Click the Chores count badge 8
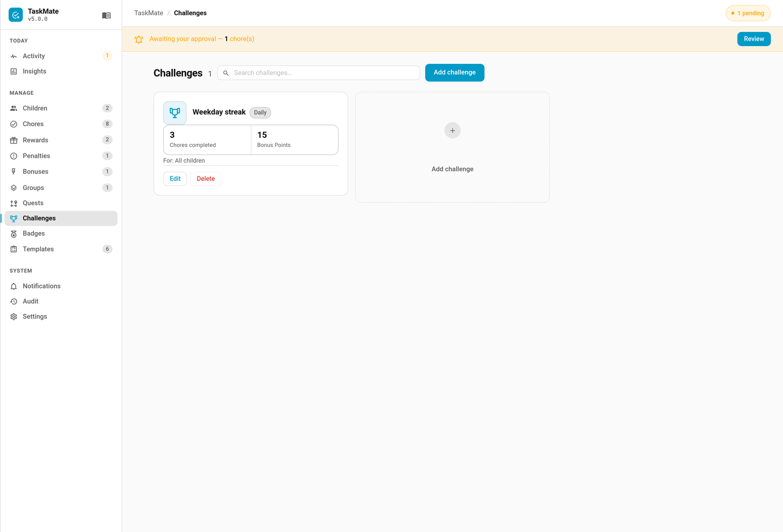This screenshot has width=783, height=532. [107, 124]
